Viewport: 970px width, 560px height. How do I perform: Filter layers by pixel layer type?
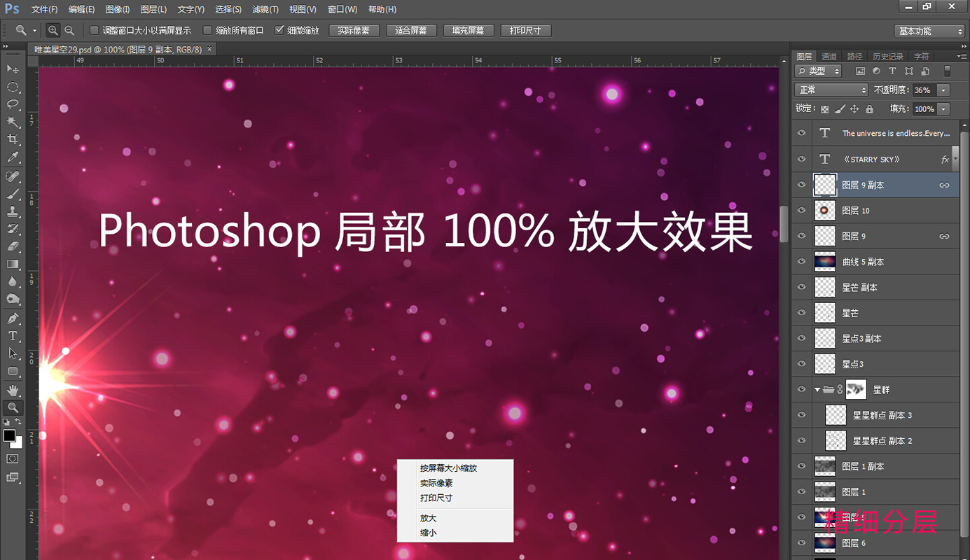click(861, 71)
